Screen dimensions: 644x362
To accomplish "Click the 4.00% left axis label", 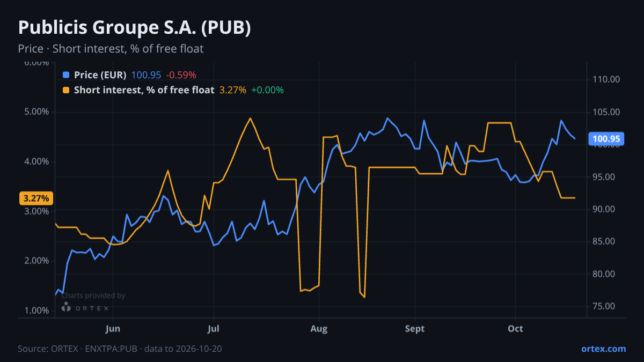I will coord(35,161).
